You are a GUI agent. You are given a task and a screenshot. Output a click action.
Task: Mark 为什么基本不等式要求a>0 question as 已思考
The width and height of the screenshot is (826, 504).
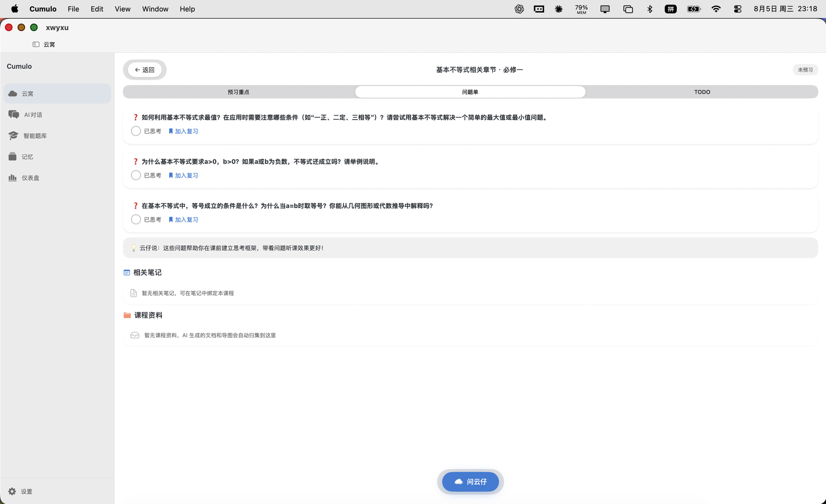point(136,175)
